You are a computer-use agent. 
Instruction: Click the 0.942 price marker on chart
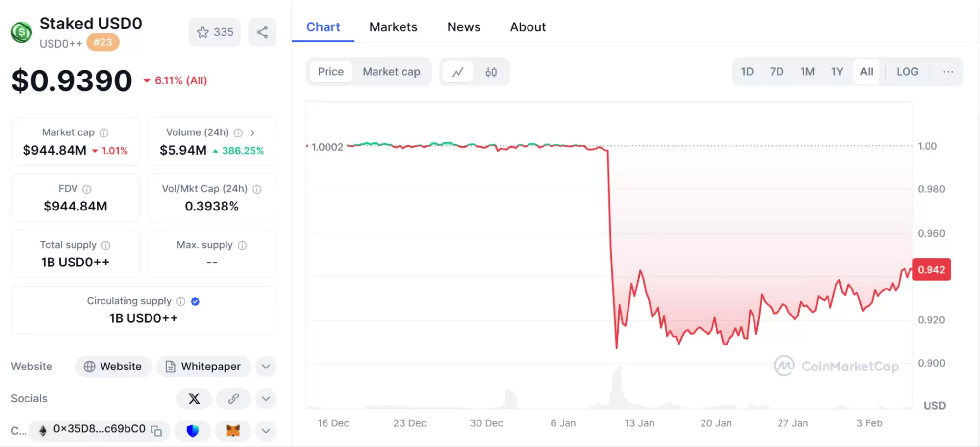pos(930,269)
